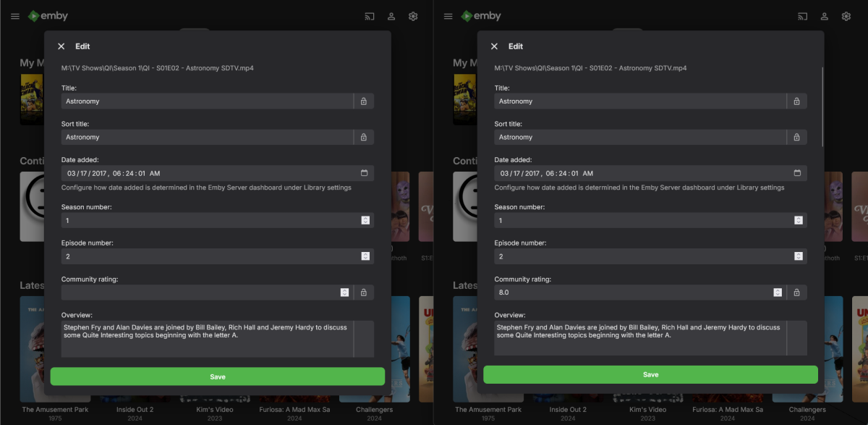Click the Sort title field in the right dialog

pyautogui.click(x=640, y=137)
